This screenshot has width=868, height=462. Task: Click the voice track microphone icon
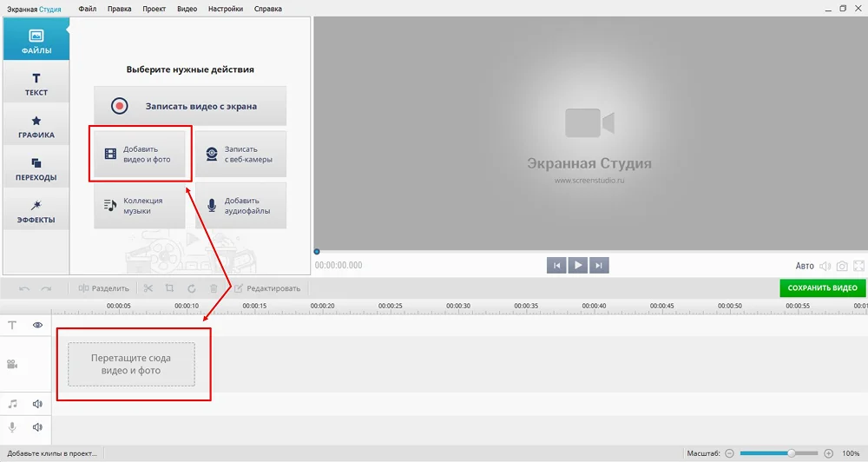(x=12, y=427)
